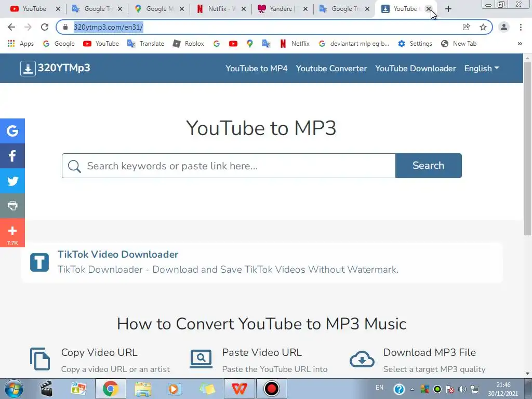This screenshot has height=399, width=532.
Task: Open the Google Maps icon-only bookmark
Action: pyautogui.click(x=250, y=44)
